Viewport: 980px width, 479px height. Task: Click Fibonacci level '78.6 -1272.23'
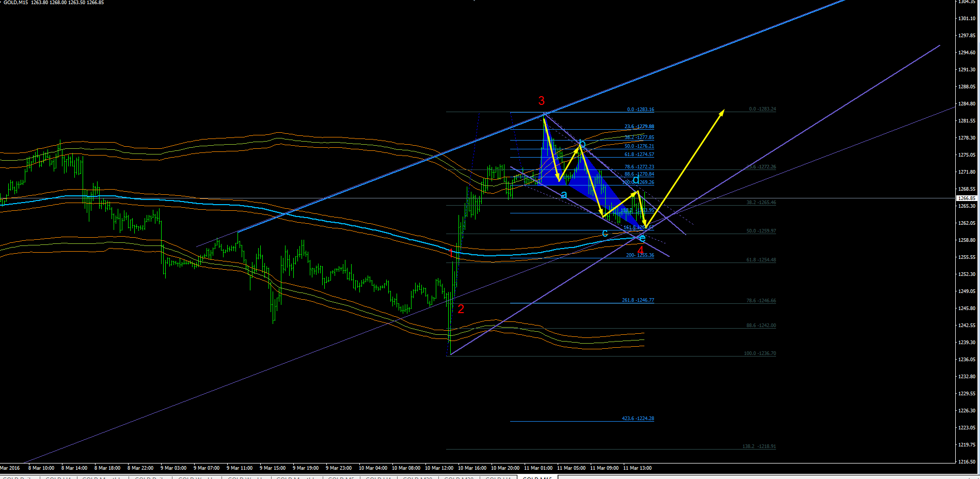point(639,167)
